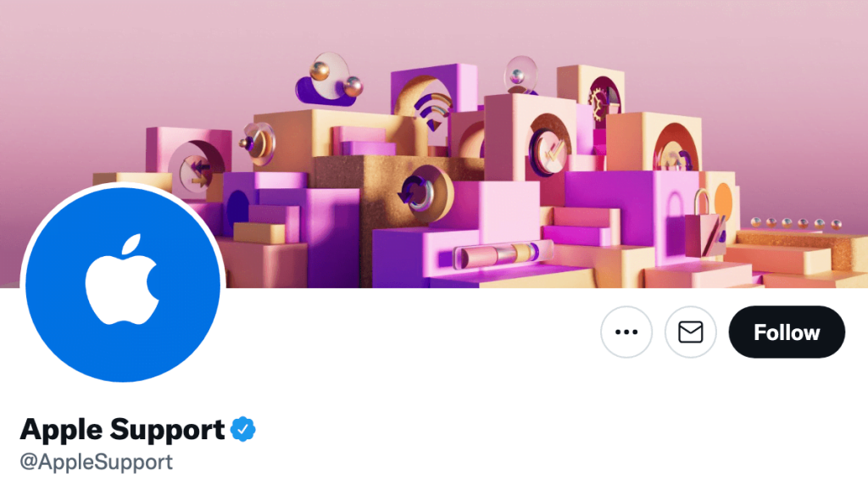The height and width of the screenshot is (502, 868).
Task: Open the pink header banner image
Action: point(434,144)
